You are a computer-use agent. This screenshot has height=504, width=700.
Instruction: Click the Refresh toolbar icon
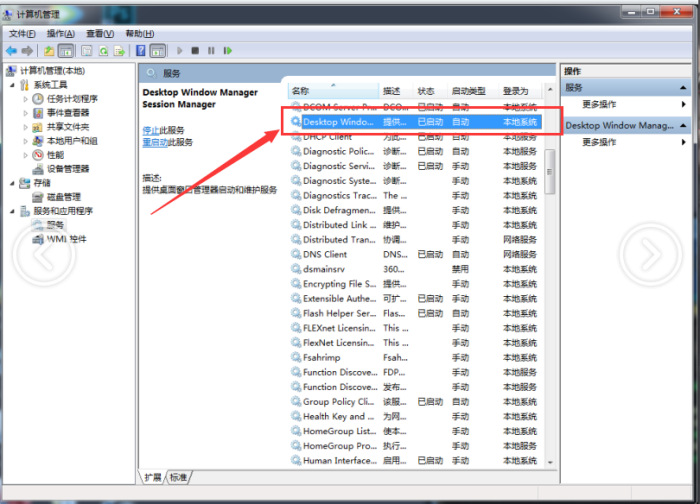103,50
